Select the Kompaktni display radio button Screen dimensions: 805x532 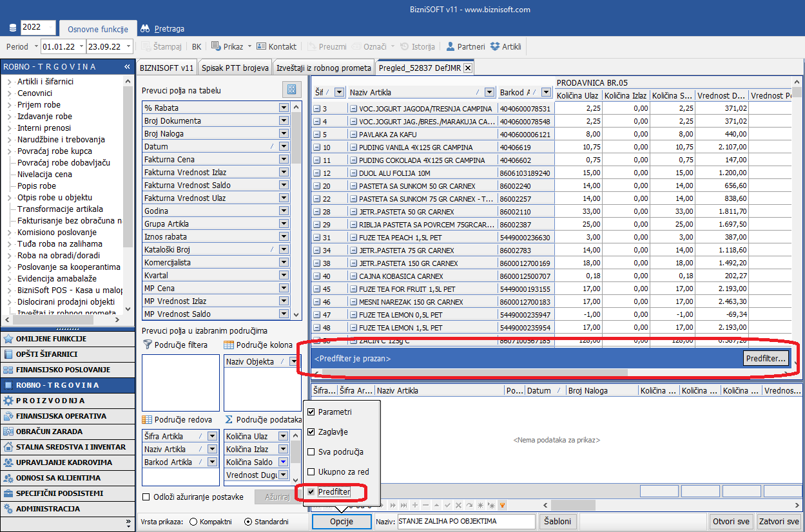193,522
